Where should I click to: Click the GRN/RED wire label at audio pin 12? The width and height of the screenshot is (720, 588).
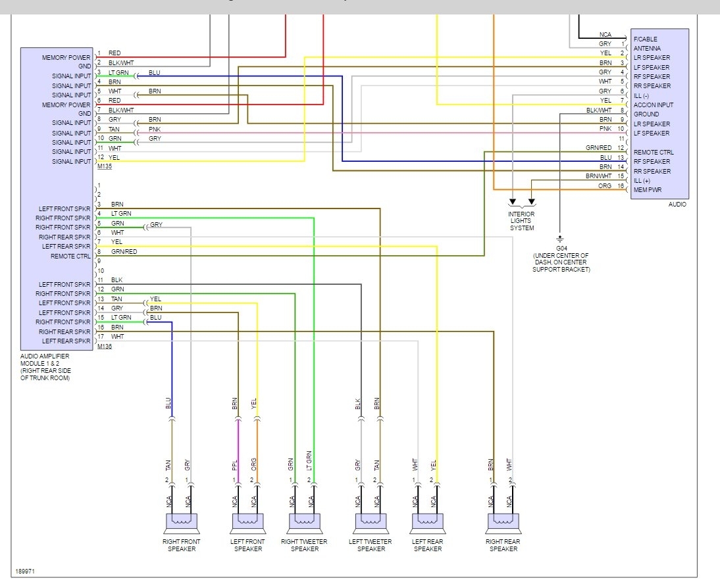598,147
